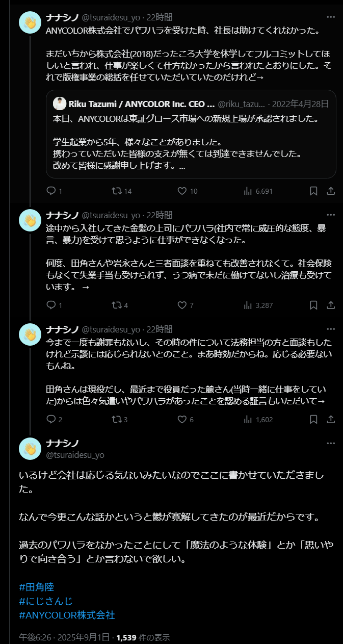Click ナナシノ avatar on last tweet
Image resolution: width=343 pixels, height=644 pixels.
click(30, 448)
